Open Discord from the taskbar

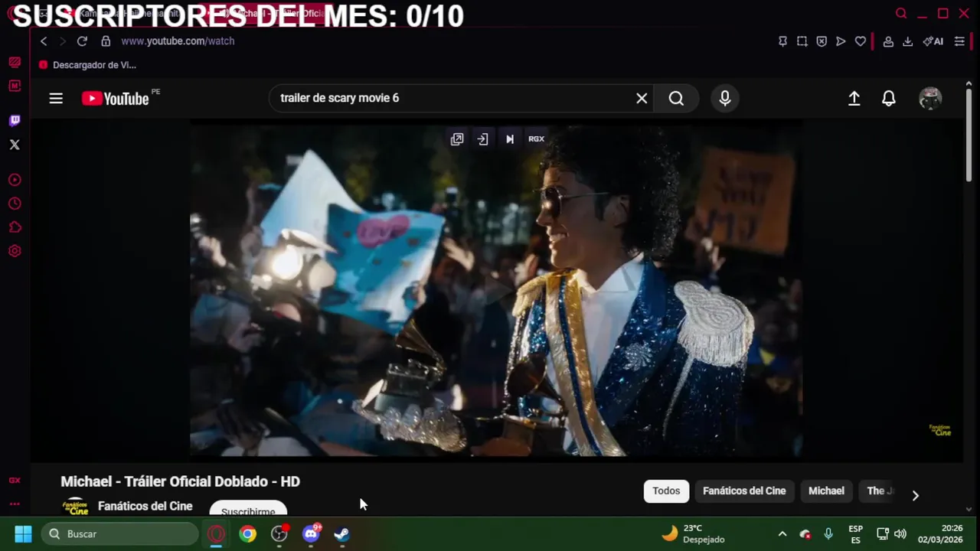[x=311, y=534]
